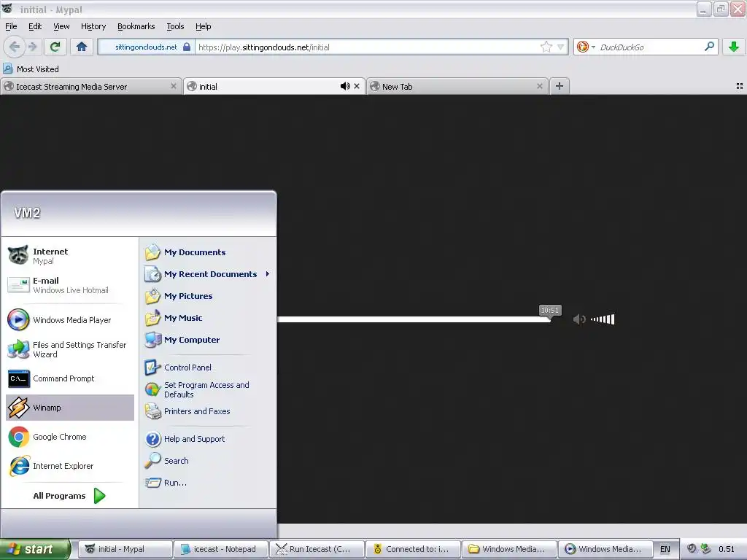Open Windows Media folder taskbar button
The image size is (747, 560).
(x=510, y=549)
